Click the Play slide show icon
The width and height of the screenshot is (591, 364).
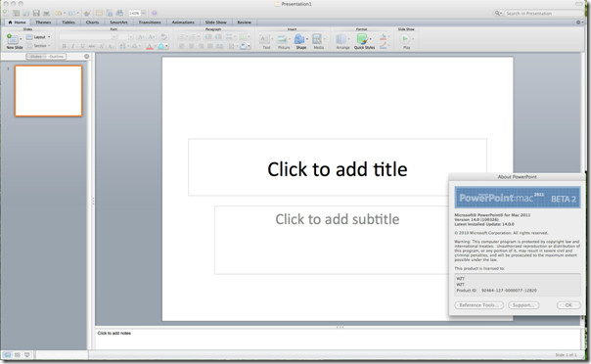[404, 39]
